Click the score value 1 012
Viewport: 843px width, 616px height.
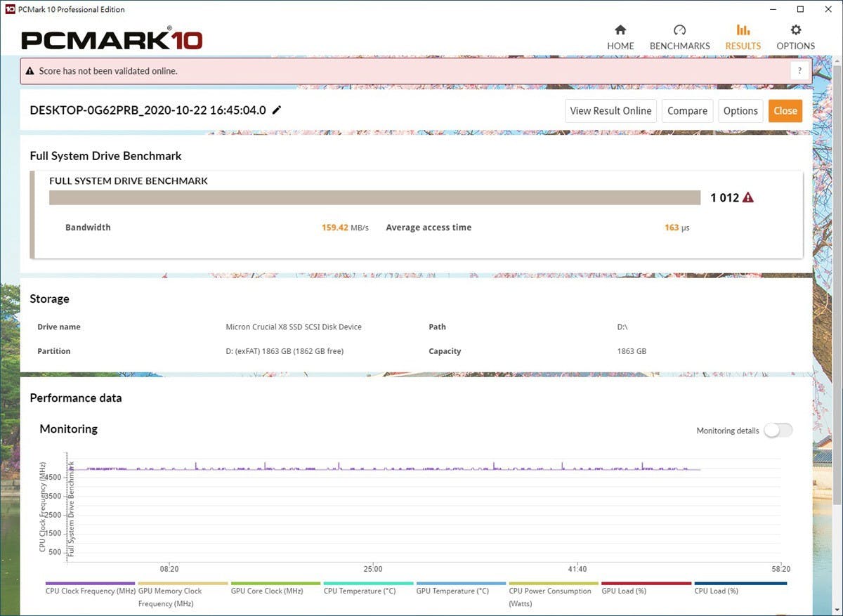724,198
